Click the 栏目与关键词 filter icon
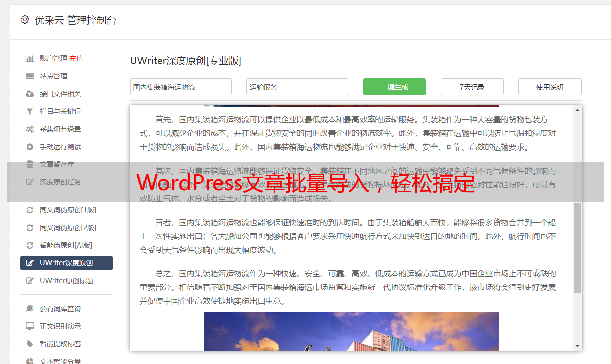The width and height of the screenshot is (611, 364). 30,111
